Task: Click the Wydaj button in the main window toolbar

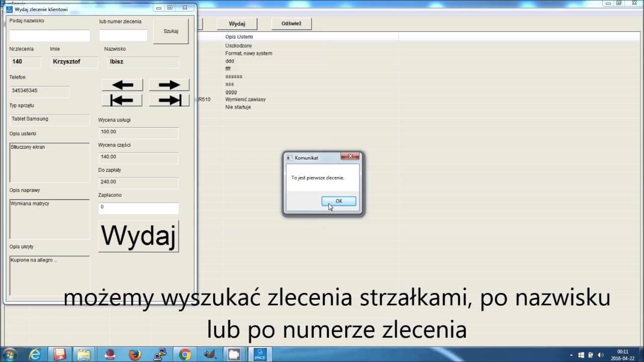Action: click(x=237, y=24)
